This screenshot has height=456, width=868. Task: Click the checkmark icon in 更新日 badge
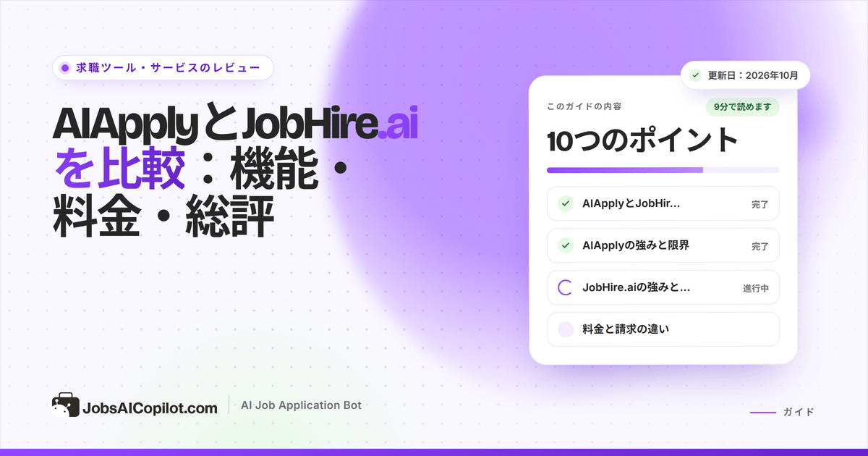pyautogui.click(x=696, y=75)
